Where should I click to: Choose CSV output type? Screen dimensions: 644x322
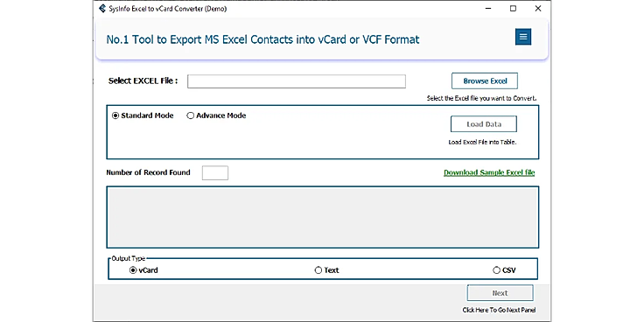(504, 270)
